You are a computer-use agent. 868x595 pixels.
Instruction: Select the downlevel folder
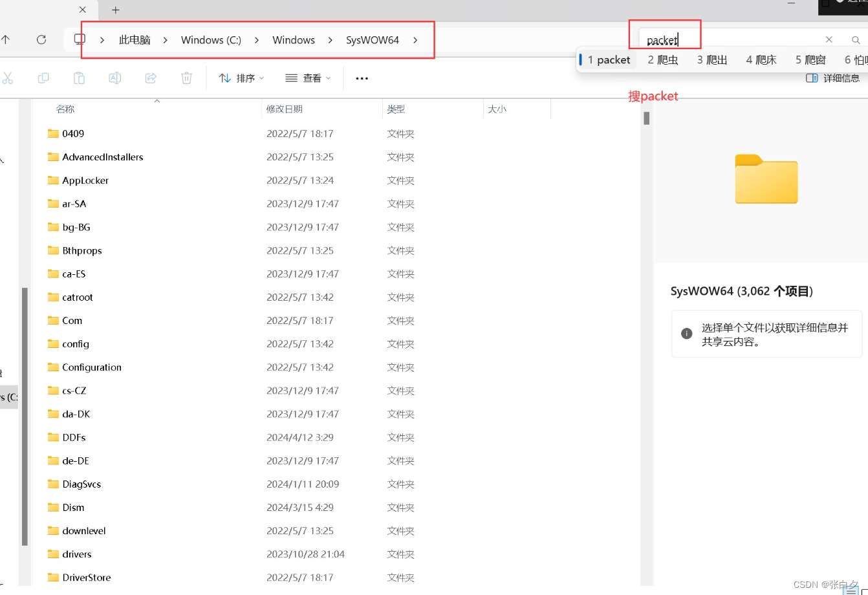[x=84, y=530]
